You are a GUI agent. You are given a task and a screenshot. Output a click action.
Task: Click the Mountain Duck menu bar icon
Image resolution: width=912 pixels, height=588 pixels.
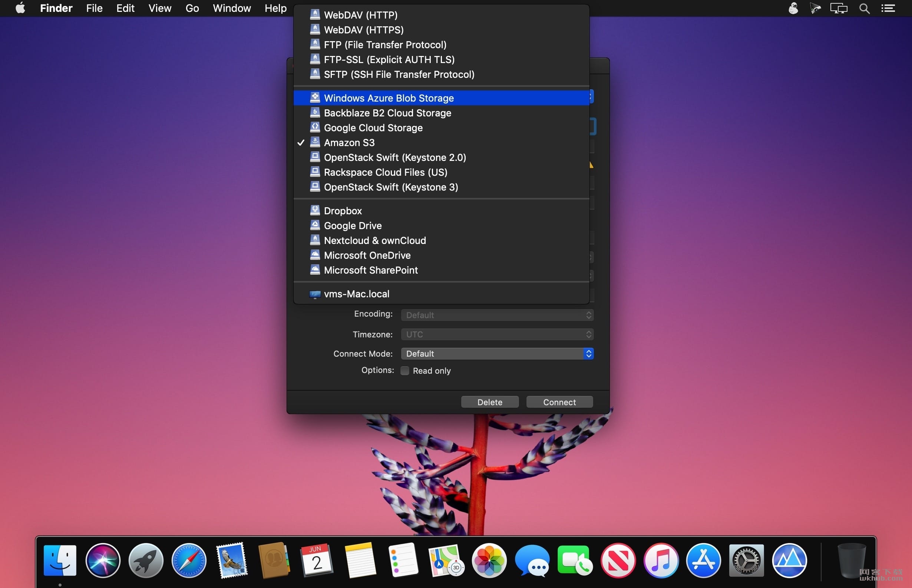tap(793, 8)
